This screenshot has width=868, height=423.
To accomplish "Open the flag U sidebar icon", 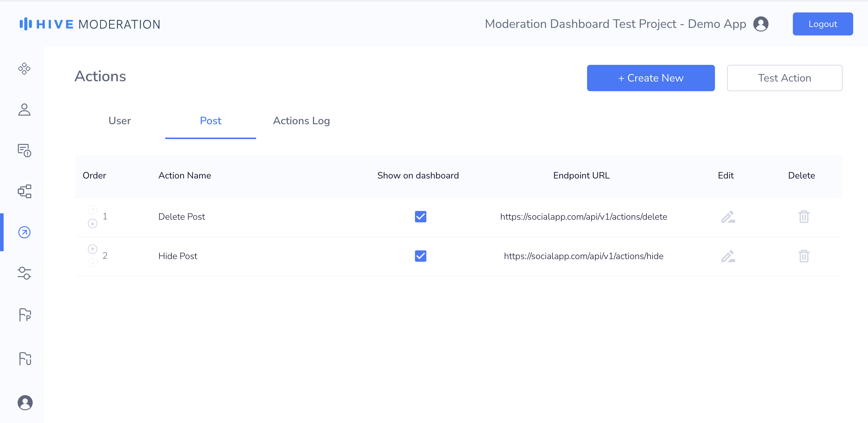I will point(25,359).
